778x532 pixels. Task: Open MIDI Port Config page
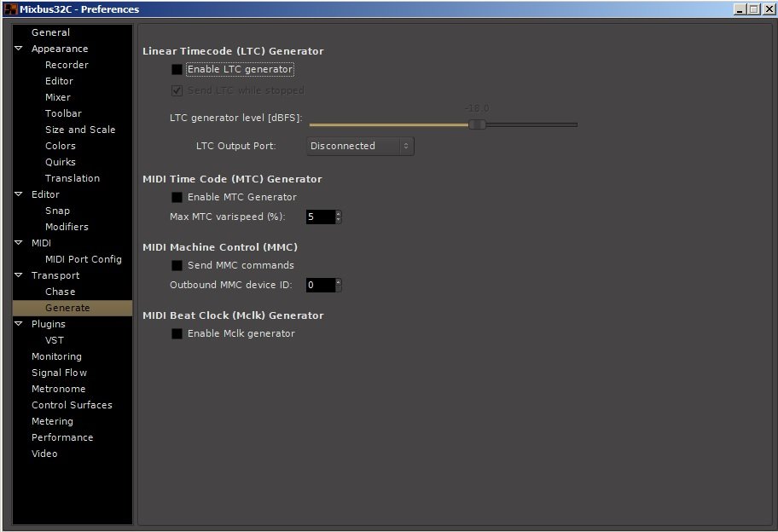coord(84,259)
